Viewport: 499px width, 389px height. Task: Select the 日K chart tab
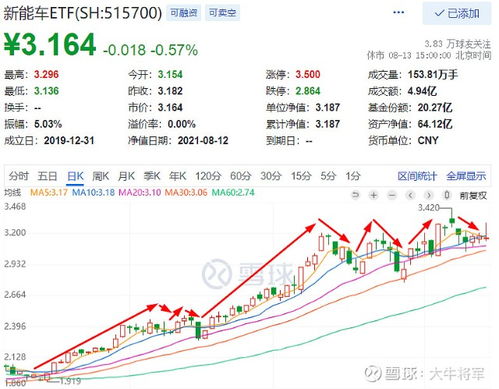75,176
